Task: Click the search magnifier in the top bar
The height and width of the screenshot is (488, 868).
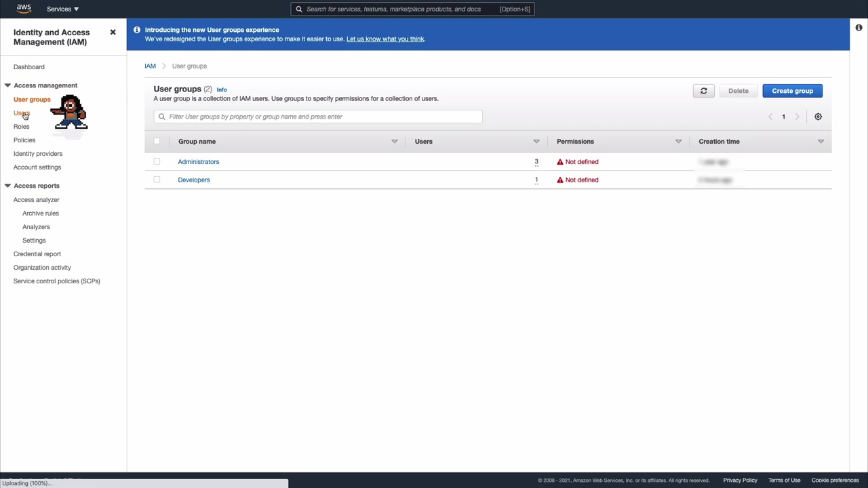Action: click(299, 9)
